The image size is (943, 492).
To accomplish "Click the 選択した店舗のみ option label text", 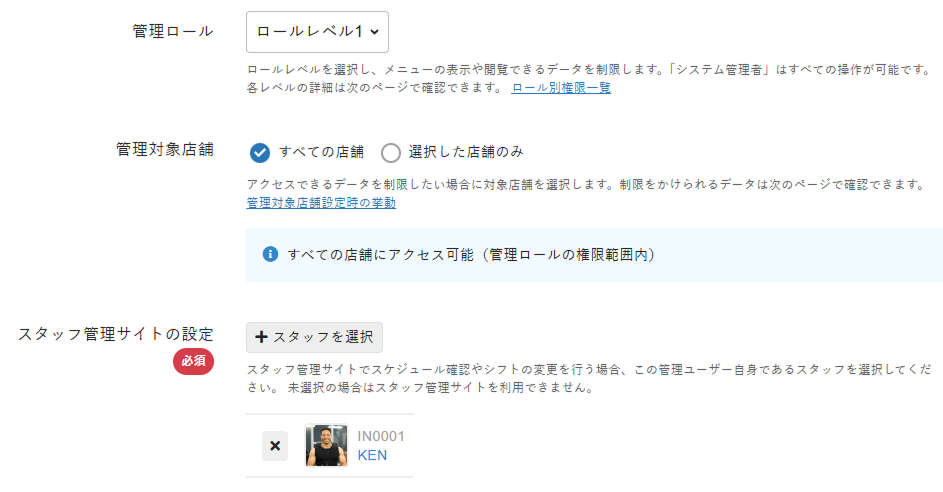I will [466, 152].
